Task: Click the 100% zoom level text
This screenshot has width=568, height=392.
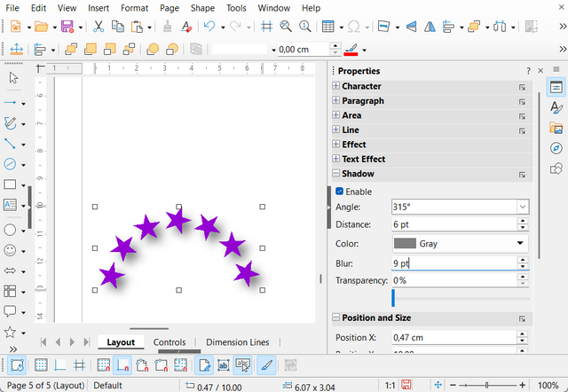Action: pos(548,386)
